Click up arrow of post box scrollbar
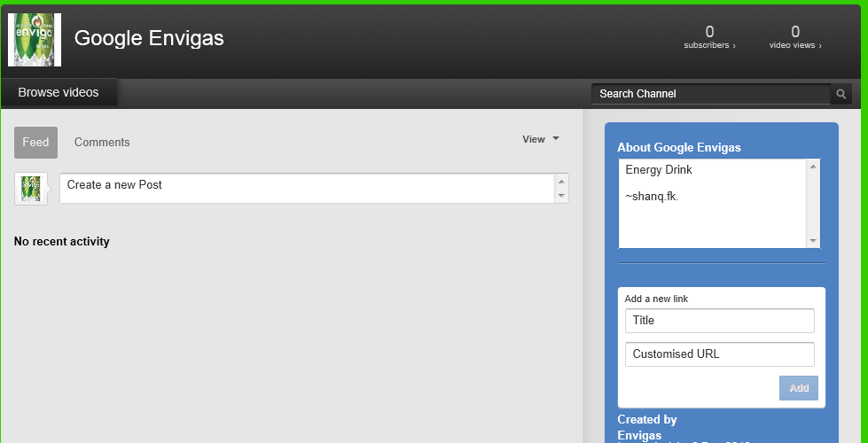868x443 pixels. click(562, 182)
